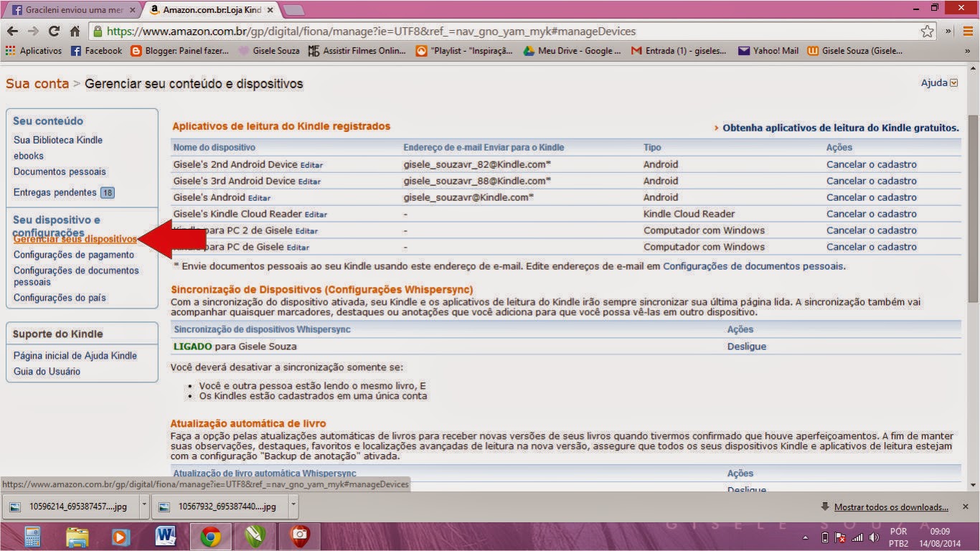The height and width of the screenshot is (551, 980).
Task: Bookmark this page with the star icon
Action: click(928, 32)
